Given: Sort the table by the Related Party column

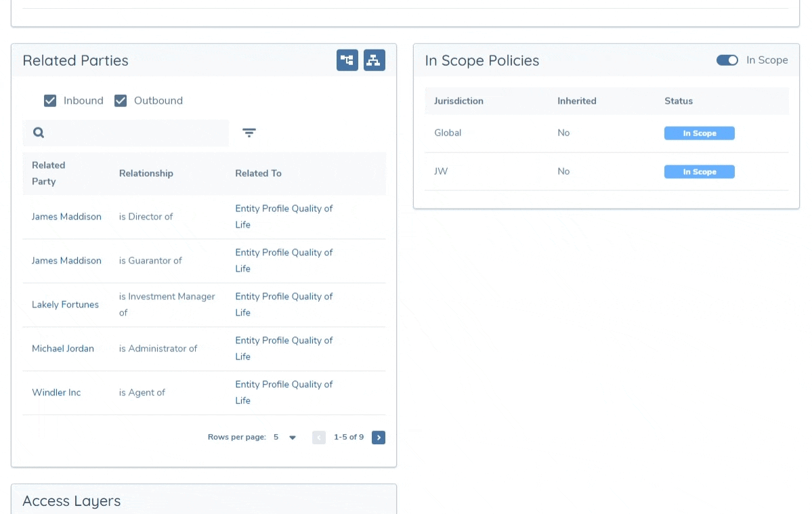Looking at the screenshot, I should tap(48, 173).
